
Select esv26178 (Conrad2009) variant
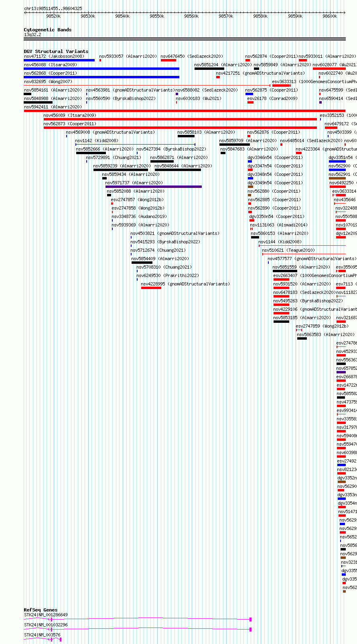[272, 98]
